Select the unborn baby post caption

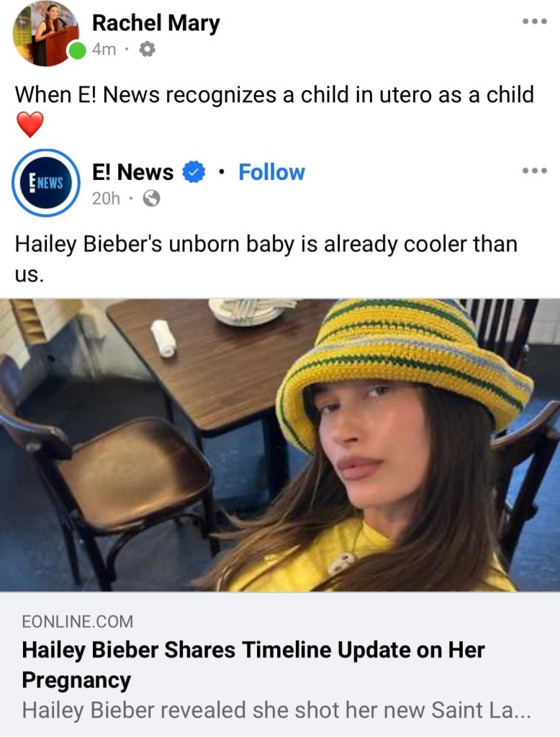[x=266, y=259]
